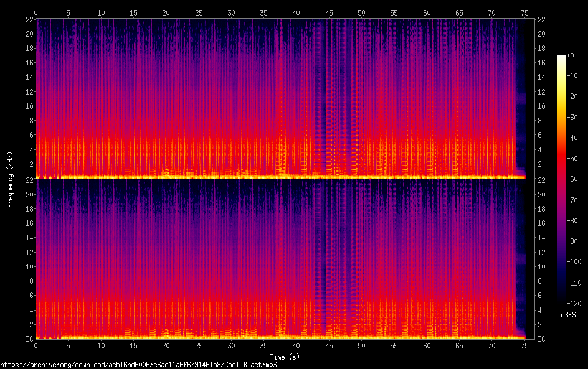Click the "Time (s)" axis label

click(x=285, y=357)
